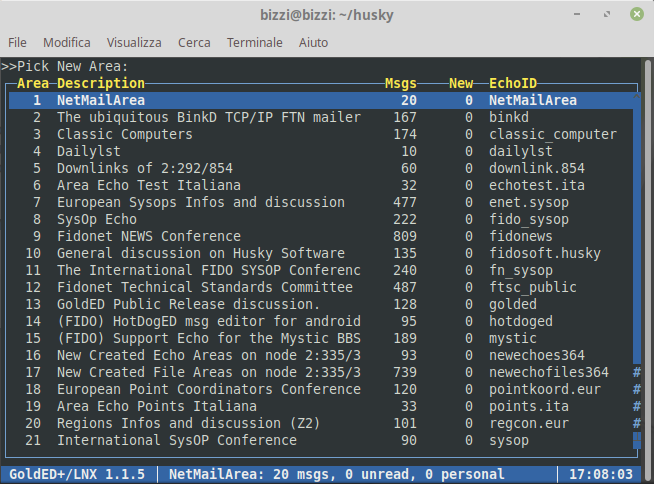Click the Area column header
This screenshot has height=484, width=654.
point(33,83)
